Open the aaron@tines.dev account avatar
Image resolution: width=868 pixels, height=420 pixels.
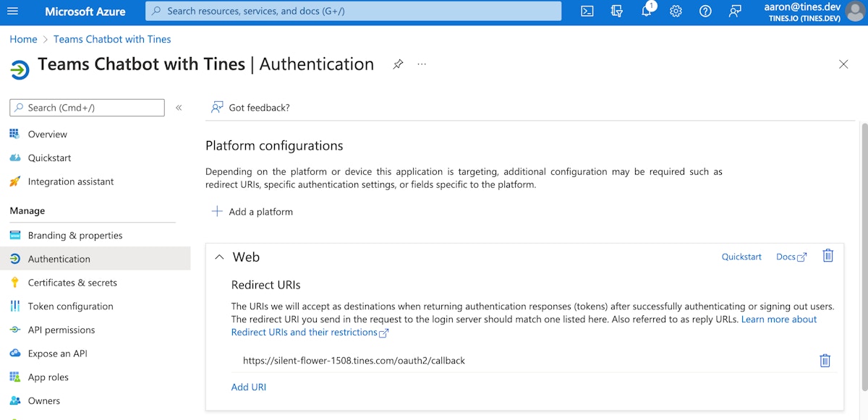(856, 11)
